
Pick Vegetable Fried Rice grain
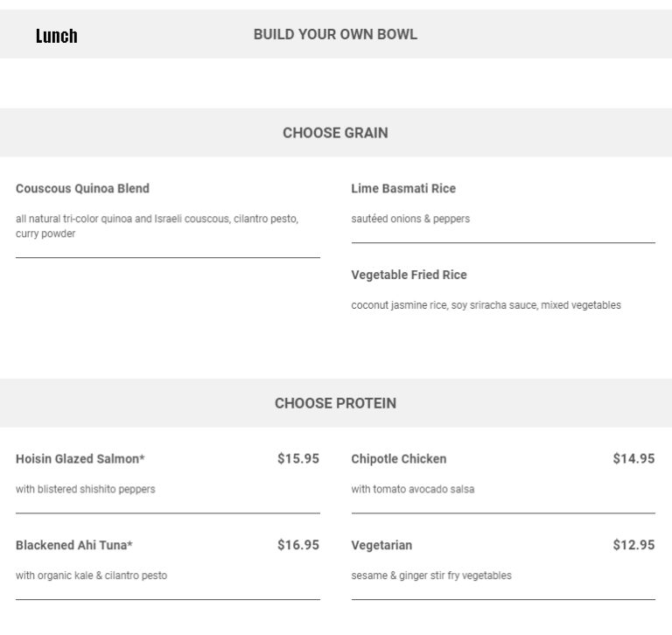coord(409,275)
